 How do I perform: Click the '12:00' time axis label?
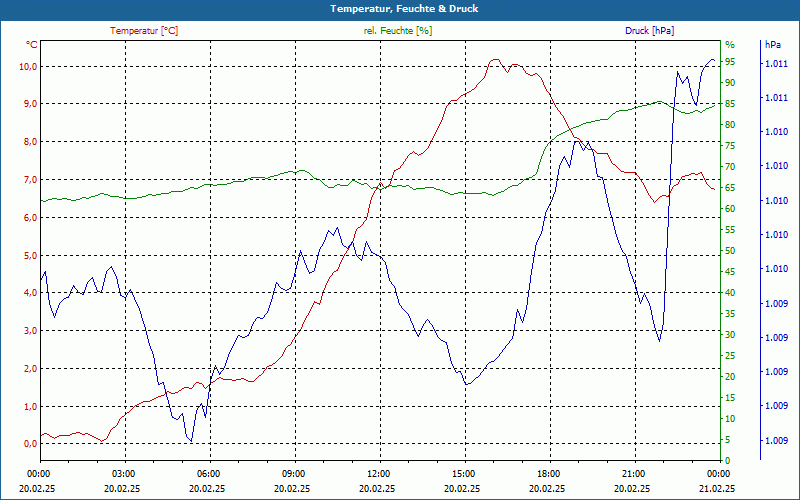(x=378, y=473)
